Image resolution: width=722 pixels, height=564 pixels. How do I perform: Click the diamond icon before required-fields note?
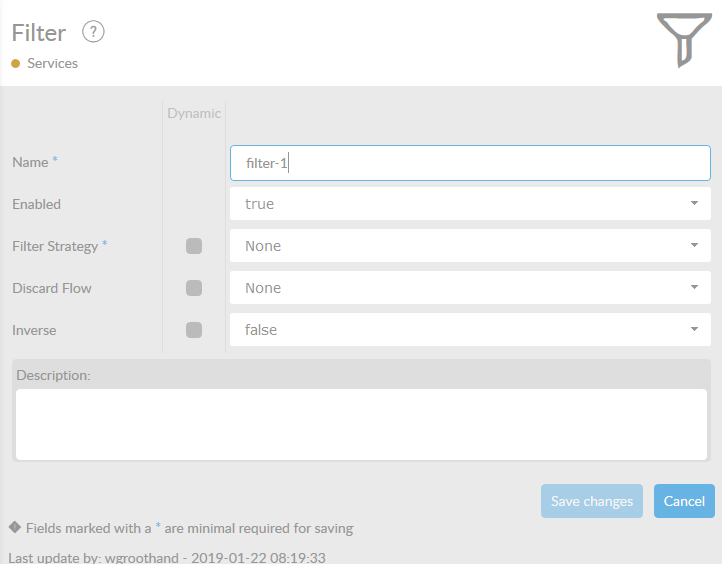tap(15, 527)
